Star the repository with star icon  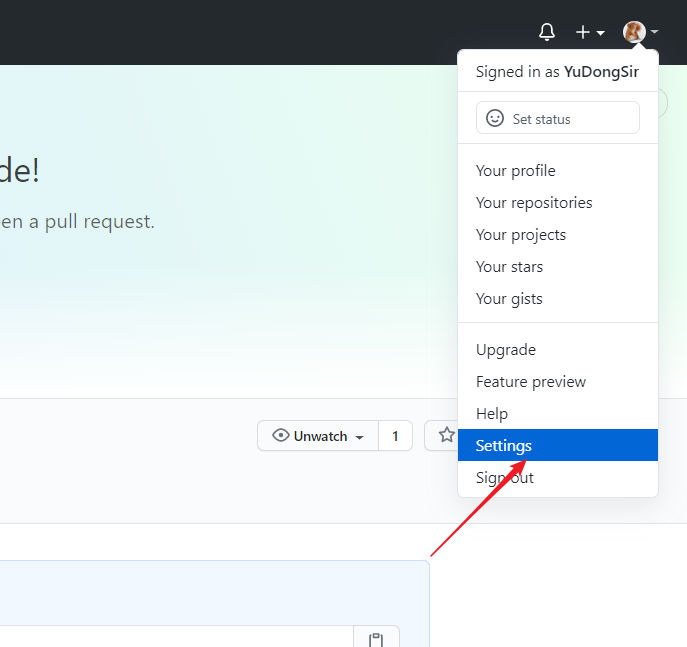point(446,435)
